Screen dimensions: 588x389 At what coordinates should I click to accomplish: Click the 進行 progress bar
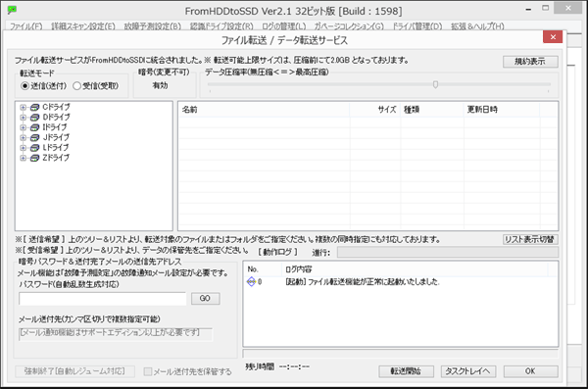448,252
